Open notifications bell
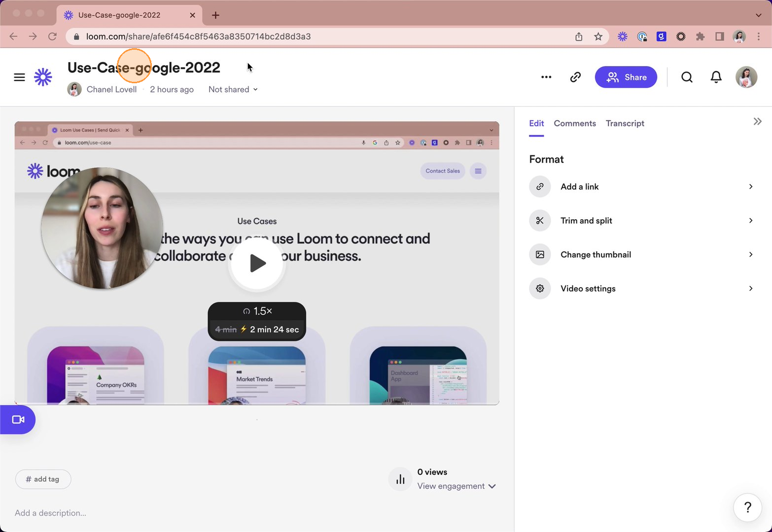 (x=716, y=77)
